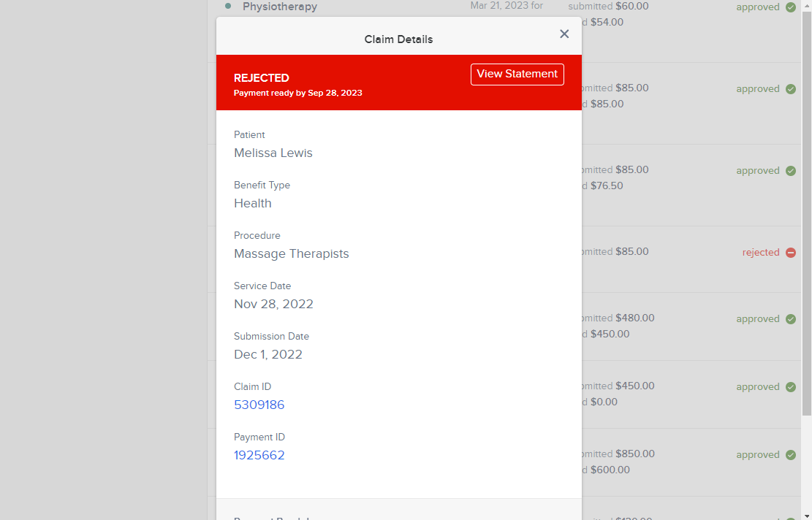The height and width of the screenshot is (520, 812).
Task: Select the approved icon on the $480.00 claim row
Action: [791, 318]
